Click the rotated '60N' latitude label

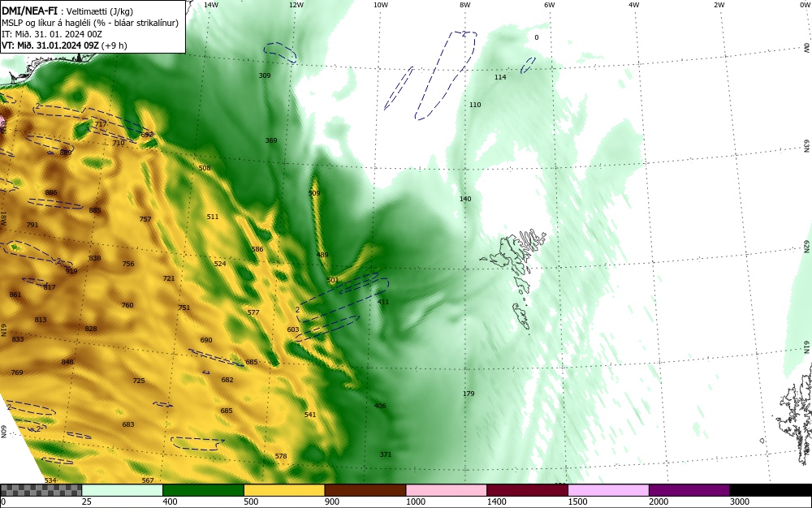pos(3,432)
